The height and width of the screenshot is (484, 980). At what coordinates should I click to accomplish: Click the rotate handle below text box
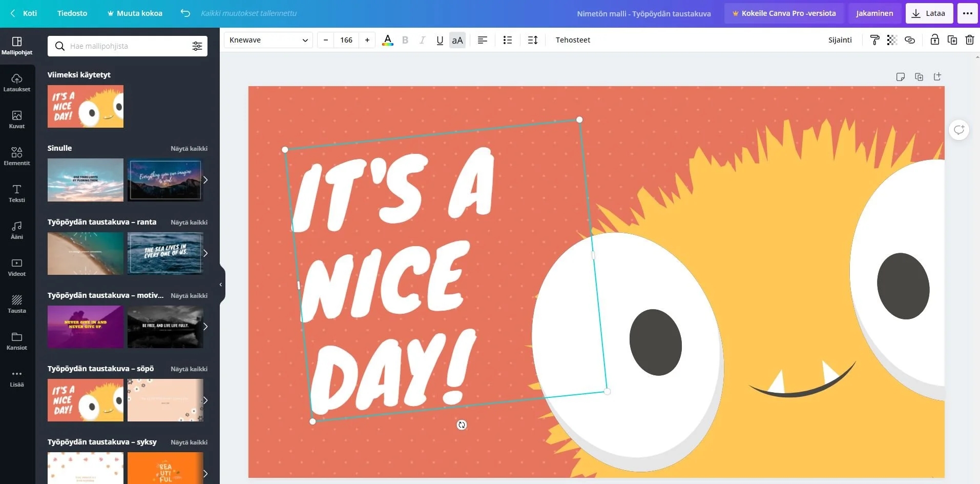click(462, 425)
